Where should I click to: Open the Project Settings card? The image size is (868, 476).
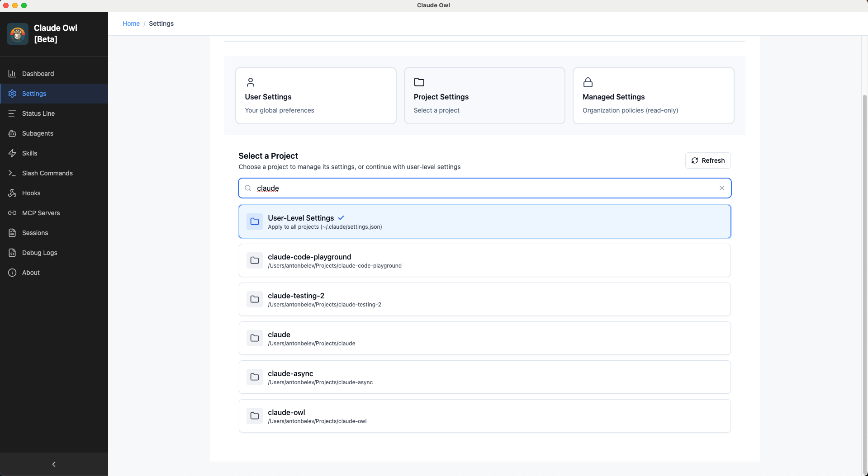(484, 95)
